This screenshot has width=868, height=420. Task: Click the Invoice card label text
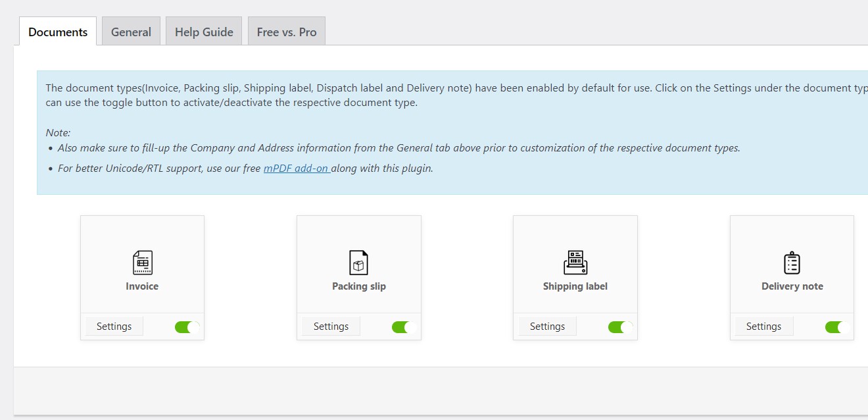[x=142, y=286]
